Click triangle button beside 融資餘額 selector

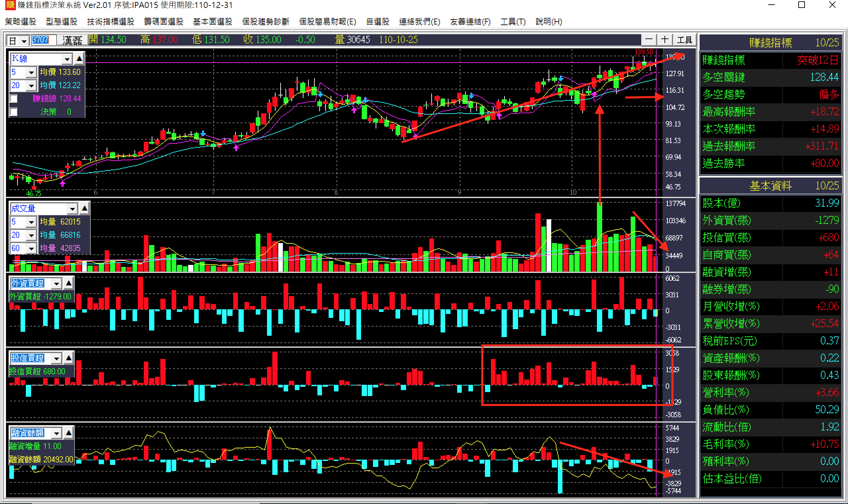pyautogui.click(x=69, y=433)
